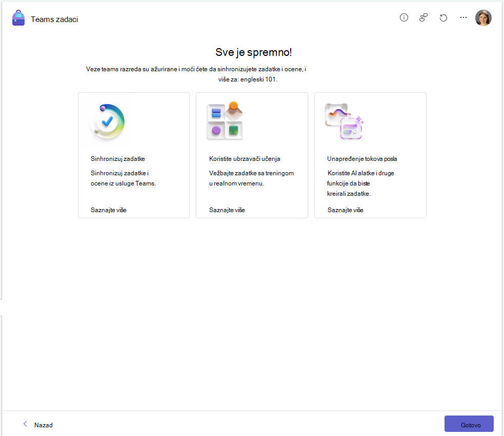The height and width of the screenshot is (436, 504).
Task: Select the Koristite ubrzavači učenja card title
Action: pyautogui.click(x=245, y=159)
